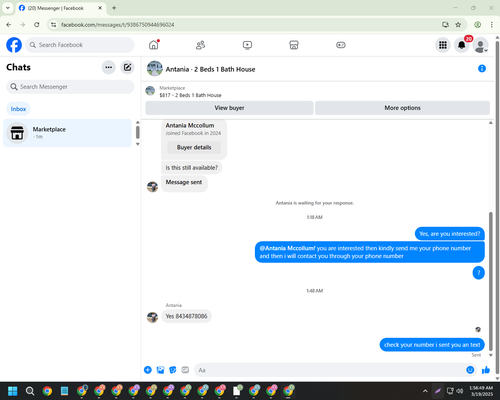Open the Gaming icon in top navigation

[341, 45]
